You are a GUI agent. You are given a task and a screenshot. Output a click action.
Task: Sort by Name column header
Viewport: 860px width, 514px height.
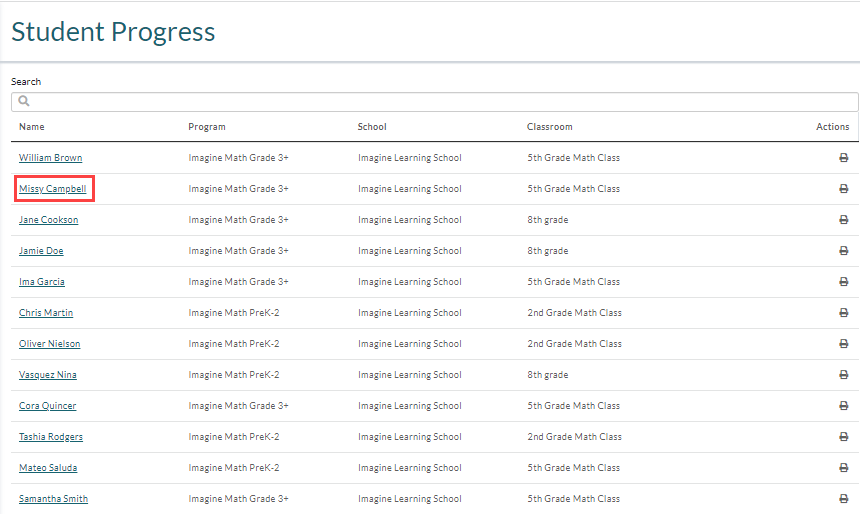32,127
